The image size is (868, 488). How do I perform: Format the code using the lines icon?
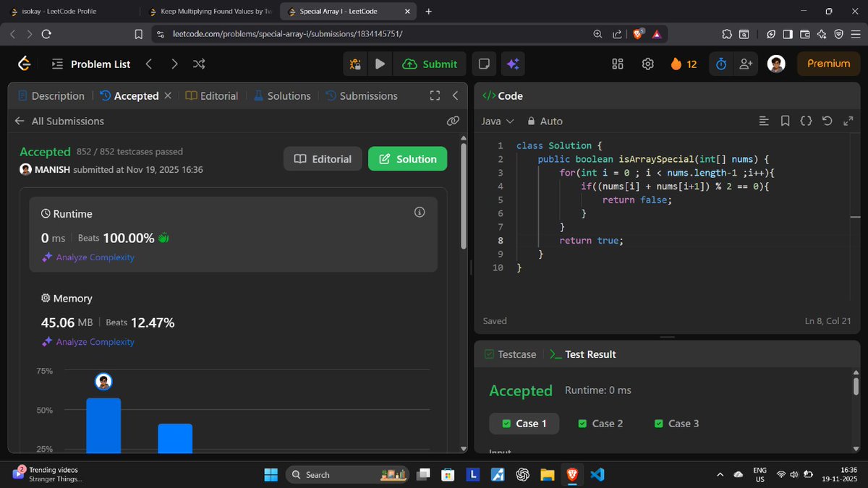point(764,121)
